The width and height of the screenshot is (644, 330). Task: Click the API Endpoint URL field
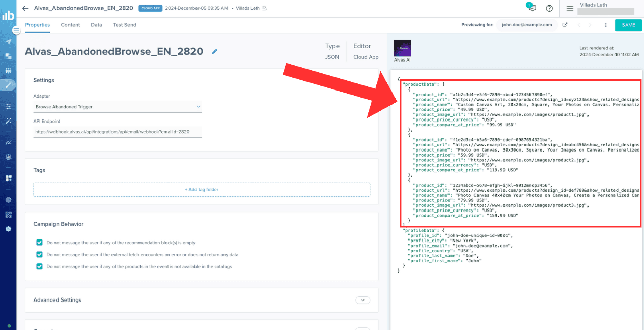click(118, 132)
